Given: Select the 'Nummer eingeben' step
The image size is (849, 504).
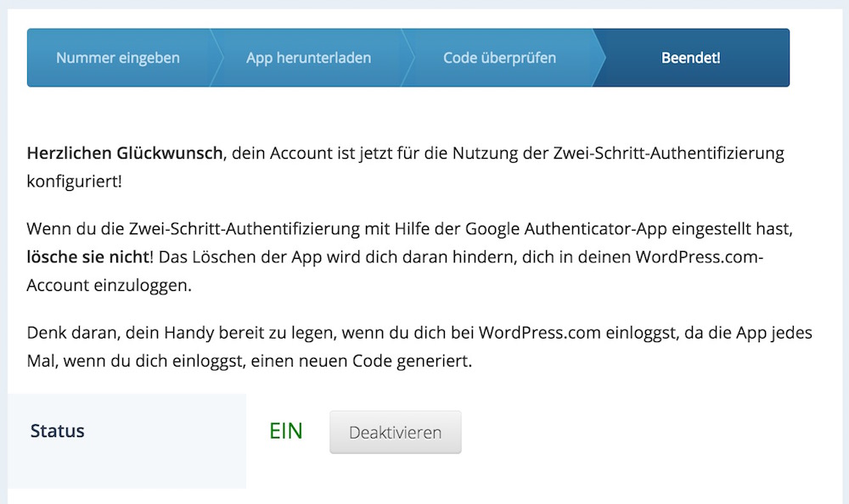Looking at the screenshot, I should (118, 58).
